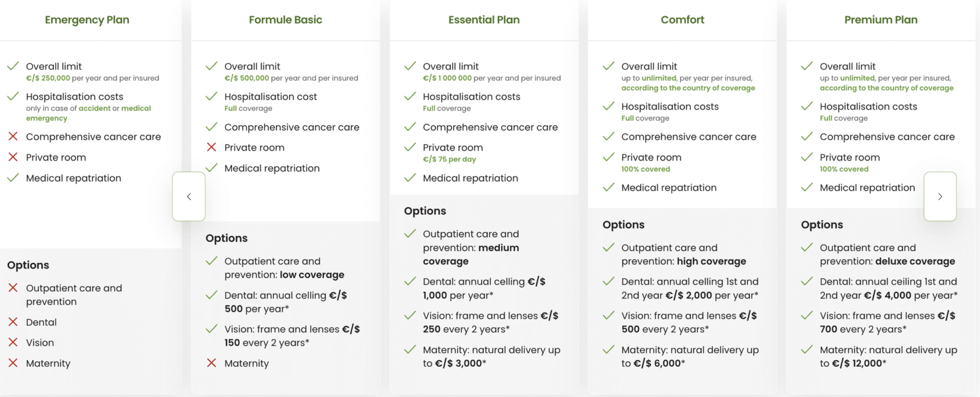Select the Emergency Plan heading

pyautogui.click(x=87, y=20)
